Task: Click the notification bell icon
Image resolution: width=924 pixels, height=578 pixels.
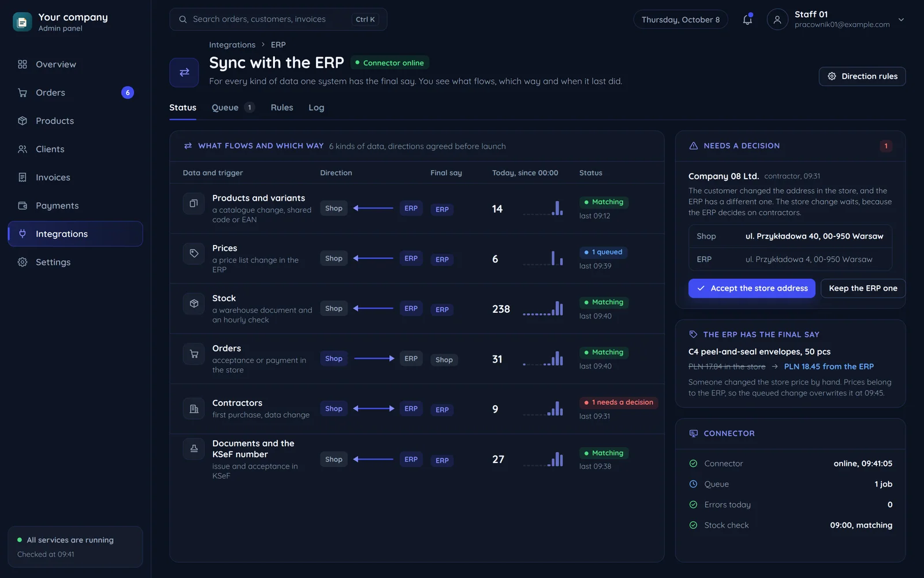Action: point(747,20)
